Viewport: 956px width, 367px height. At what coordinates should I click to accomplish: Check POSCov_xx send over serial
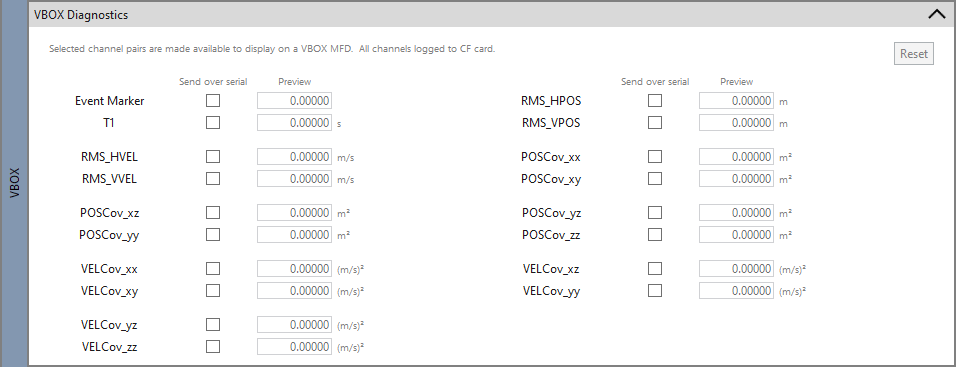(x=655, y=157)
